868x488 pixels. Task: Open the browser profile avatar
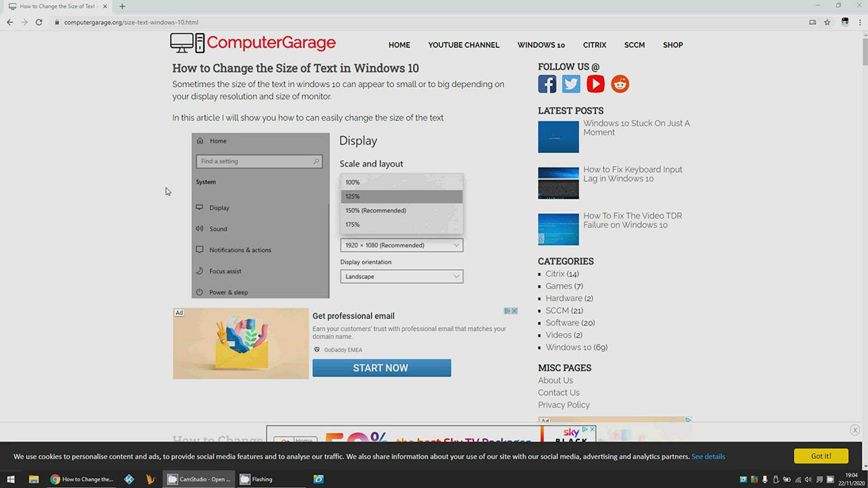844,22
